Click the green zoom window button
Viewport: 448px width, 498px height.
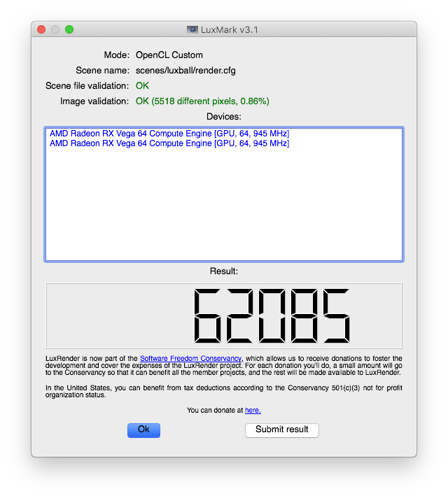click(x=69, y=29)
